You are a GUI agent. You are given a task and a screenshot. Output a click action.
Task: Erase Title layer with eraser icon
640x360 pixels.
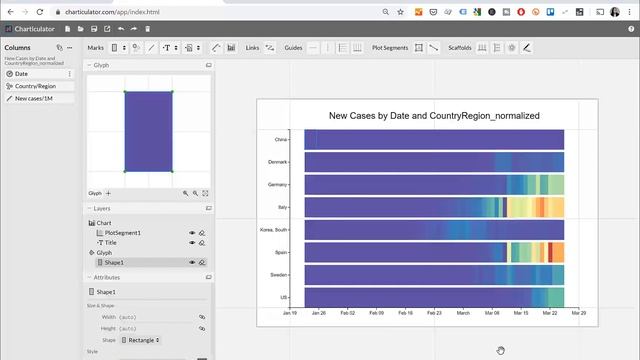coord(202,242)
